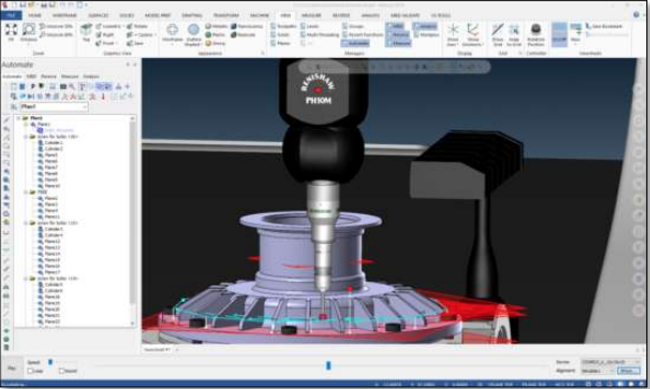Viewport: 650px width, 389px height.
Task: Open the Rotation Position controller
Action: point(536,34)
